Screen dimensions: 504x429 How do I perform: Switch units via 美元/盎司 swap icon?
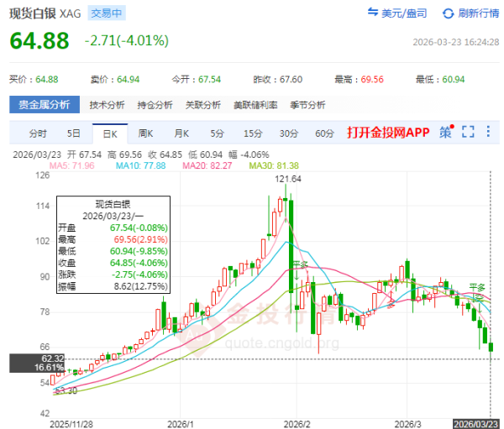click(x=373, y=13)
